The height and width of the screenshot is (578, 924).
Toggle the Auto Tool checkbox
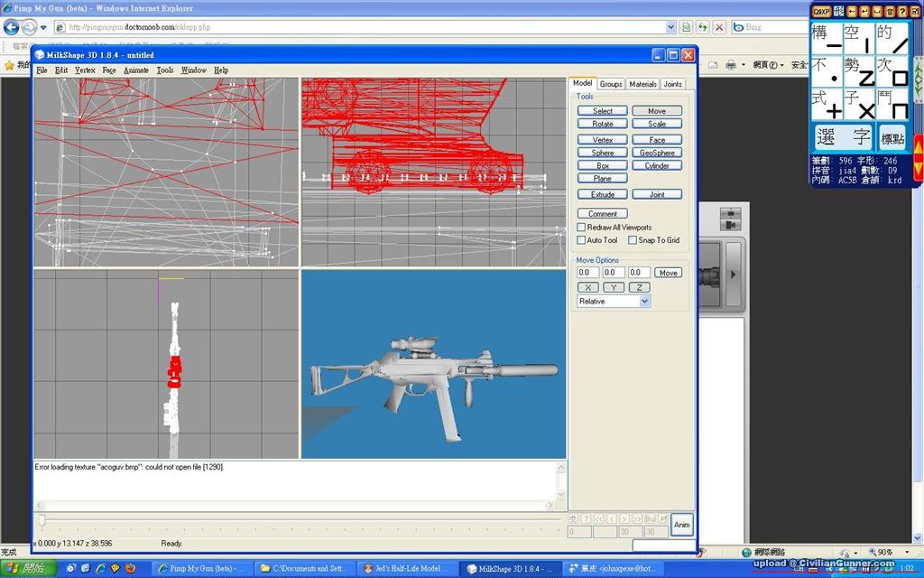point(581,240)
